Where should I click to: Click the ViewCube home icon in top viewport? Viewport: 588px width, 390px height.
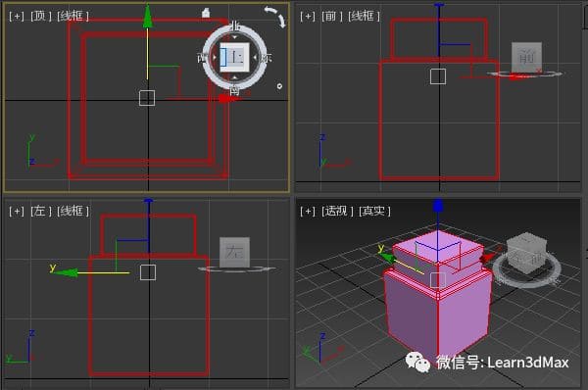click(x=206, y=13)
